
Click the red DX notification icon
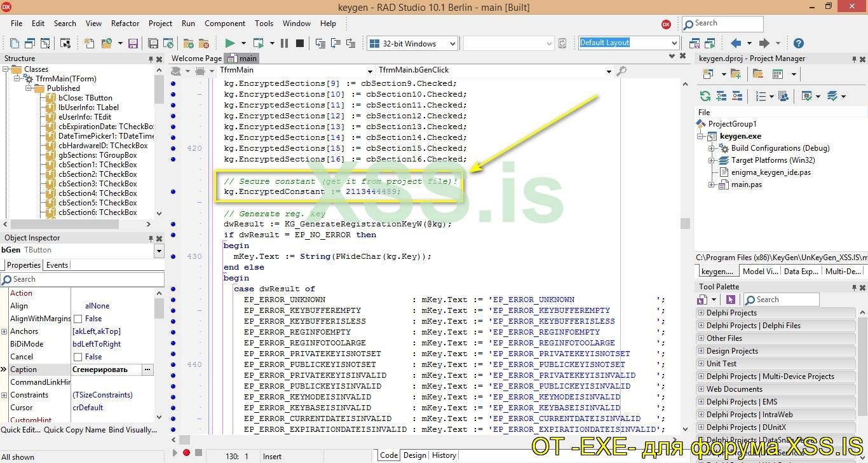666,24
